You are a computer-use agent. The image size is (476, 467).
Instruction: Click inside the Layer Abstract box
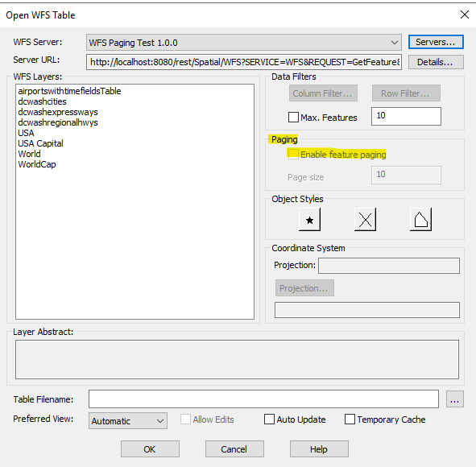click(237, 360)
